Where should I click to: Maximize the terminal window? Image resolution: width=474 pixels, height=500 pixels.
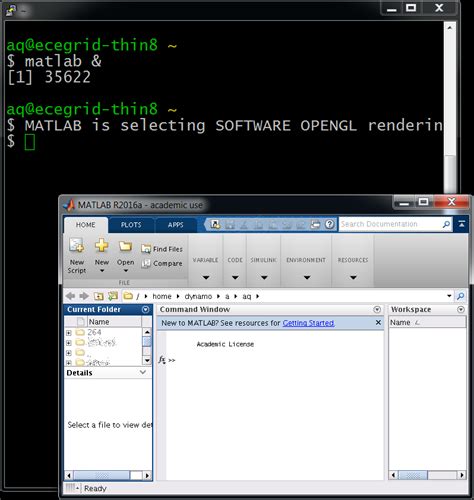[411, 7]
